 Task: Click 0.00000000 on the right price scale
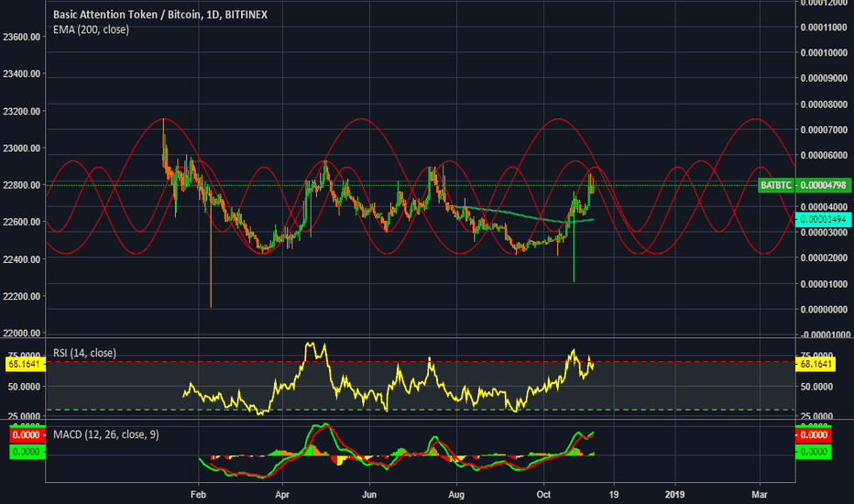click(x=824, y=310)
